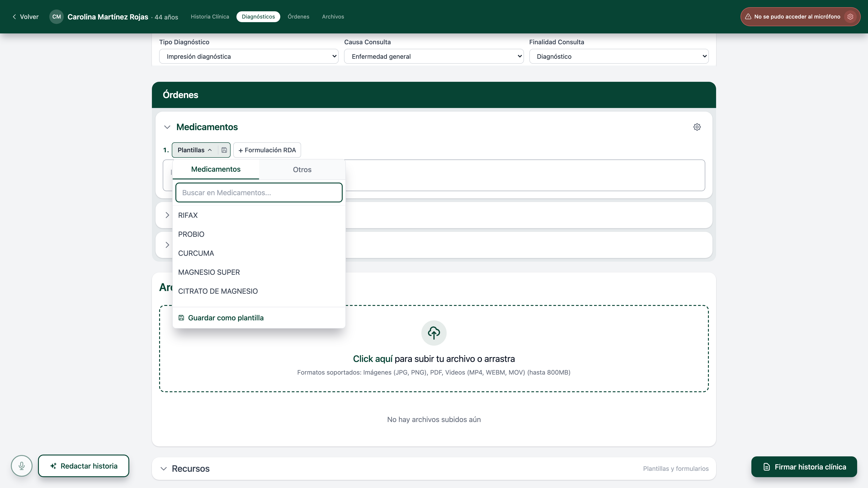Viewport: 868px width, 488px height.
Task: Collapse the Recursos section
Action: (x=164, y=469)
